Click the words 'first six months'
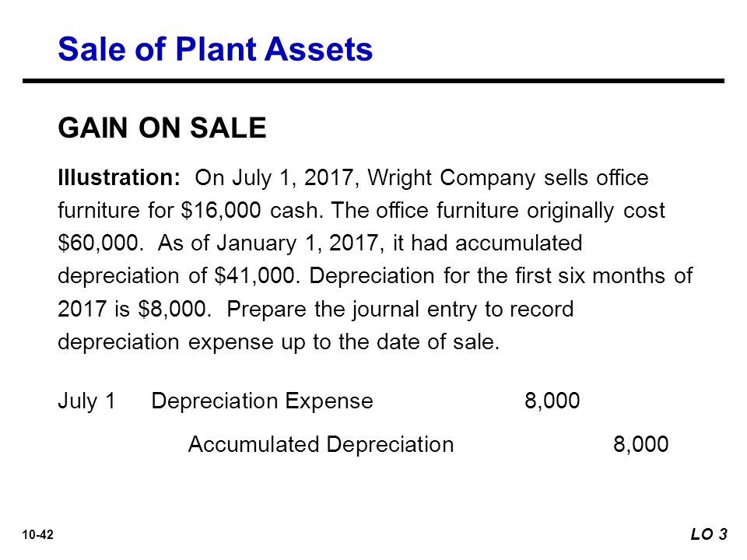This screenshot has width=747, height=560. 550,276
